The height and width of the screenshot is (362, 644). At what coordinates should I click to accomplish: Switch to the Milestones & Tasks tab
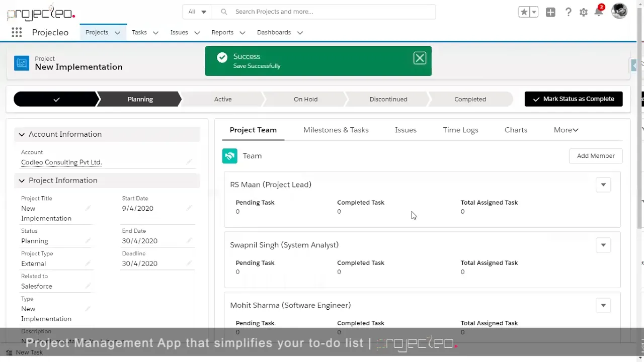tap(336, 130)
